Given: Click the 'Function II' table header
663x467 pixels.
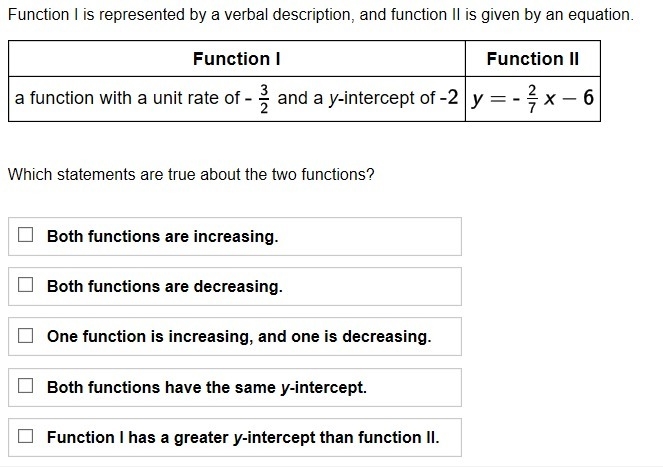Looking at the screenshot, I should [533, 59].
